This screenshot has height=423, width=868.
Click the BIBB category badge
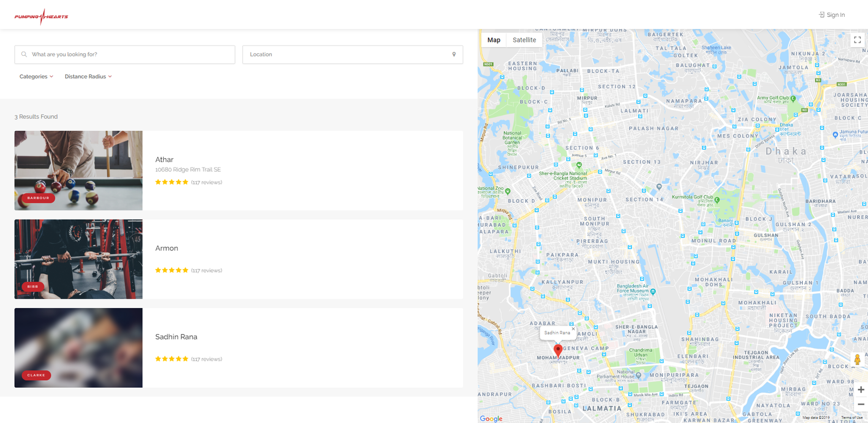33,286
